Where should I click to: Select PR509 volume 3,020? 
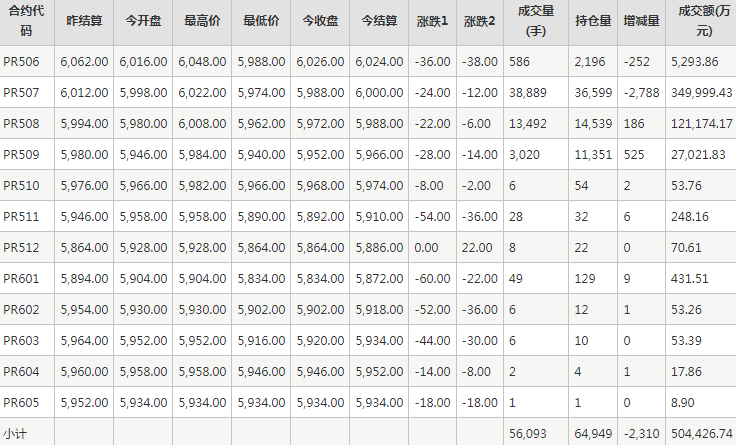pos(524,154)
